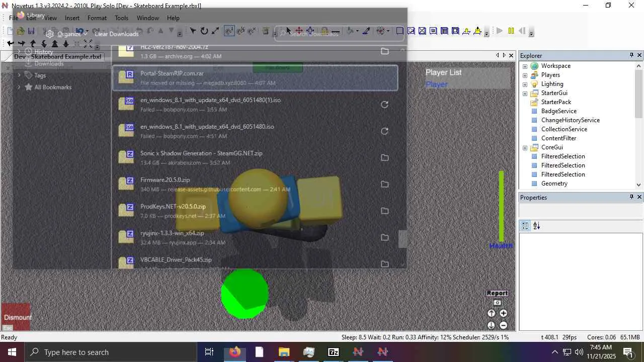This screenshot has height=362, width=644.
Task: Click the camera zoom-in plus button
Action: point(503,313)
